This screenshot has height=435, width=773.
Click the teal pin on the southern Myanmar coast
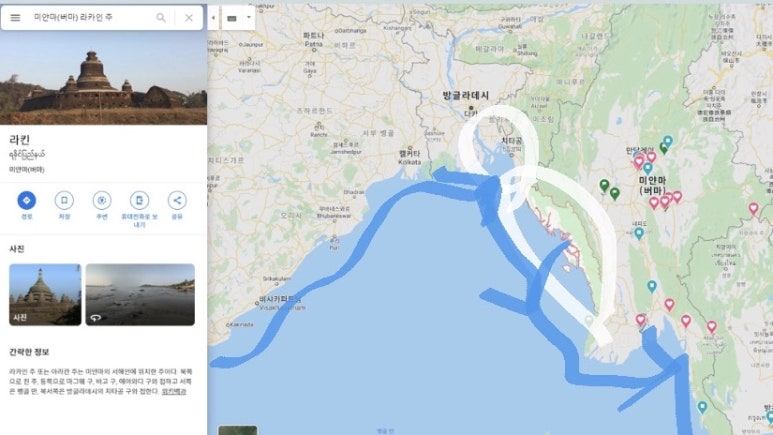(x=703, y=407)
